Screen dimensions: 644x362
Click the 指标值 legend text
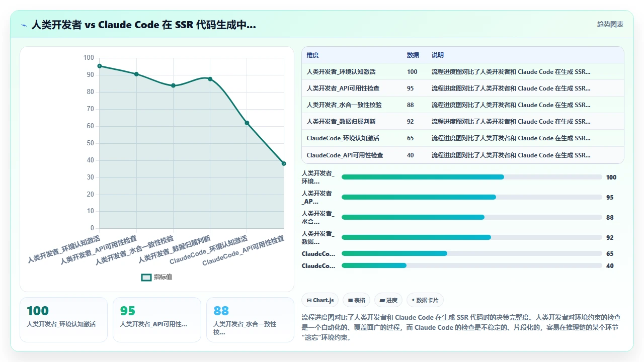tap(163, 277)
